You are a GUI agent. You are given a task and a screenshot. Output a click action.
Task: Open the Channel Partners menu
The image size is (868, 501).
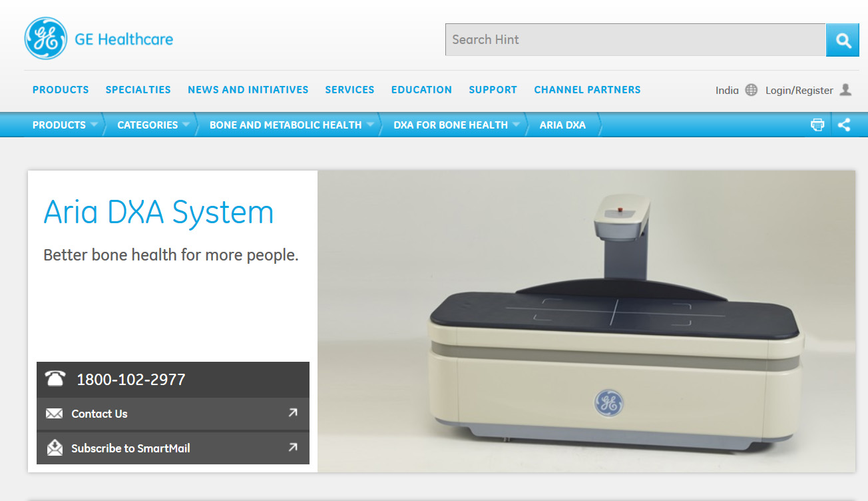[587, 90]
